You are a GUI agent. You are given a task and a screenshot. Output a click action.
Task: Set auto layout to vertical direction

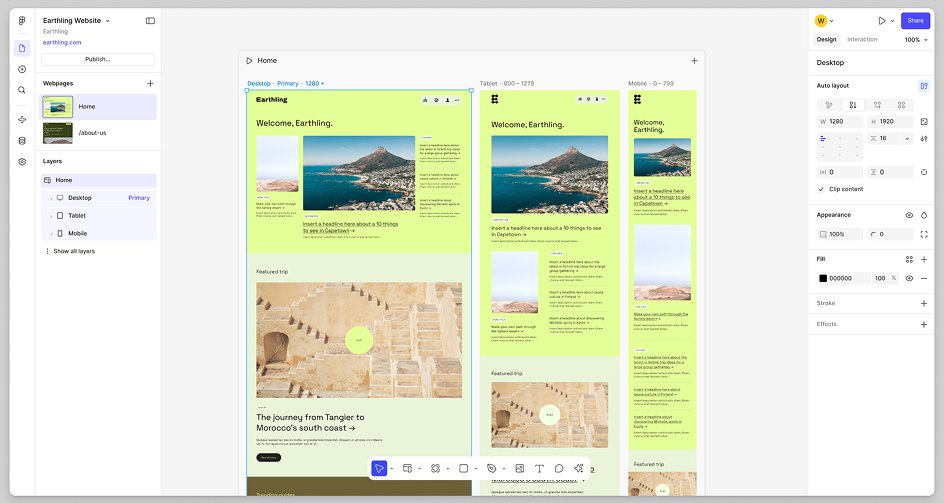point(853,105)
